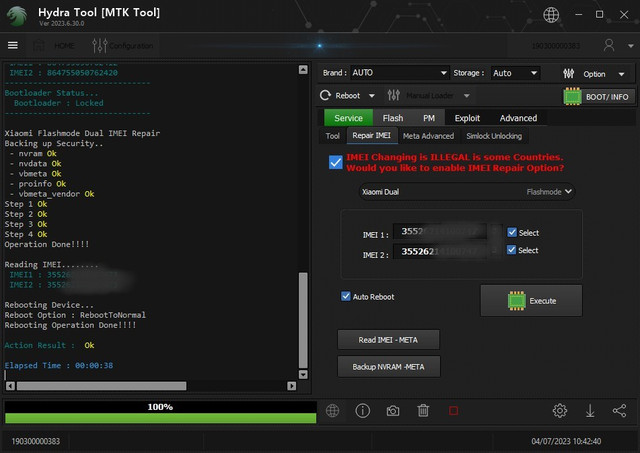The image size is (640, 453).
Task: Expand the account dropdown arrow
Action: pyautogui.click(x=631, y=46)
